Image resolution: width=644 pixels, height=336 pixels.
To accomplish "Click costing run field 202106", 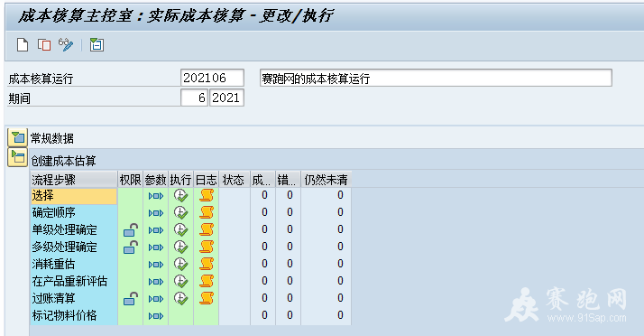I will coord(212,78).
